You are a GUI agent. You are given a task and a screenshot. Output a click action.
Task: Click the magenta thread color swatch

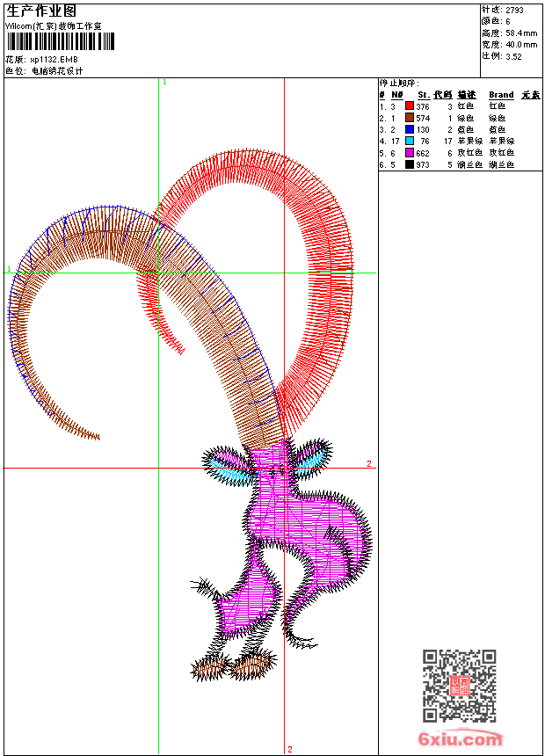tap(409, 153)
